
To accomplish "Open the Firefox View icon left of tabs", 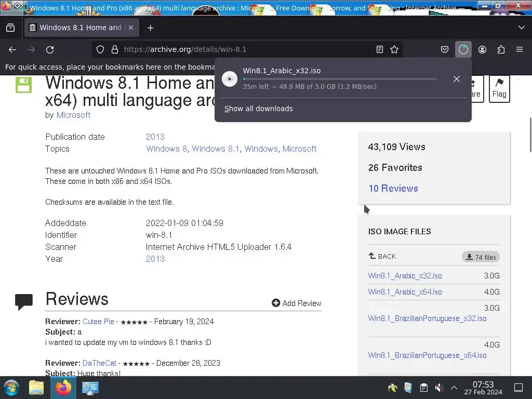I will (x=10, y=28).
